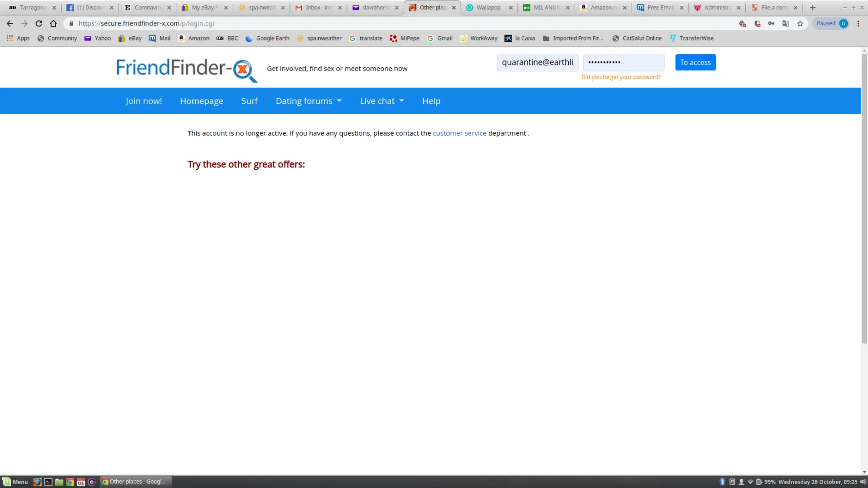
Task: Open the Menu button on taskbar
Action: tap(15, 482)
